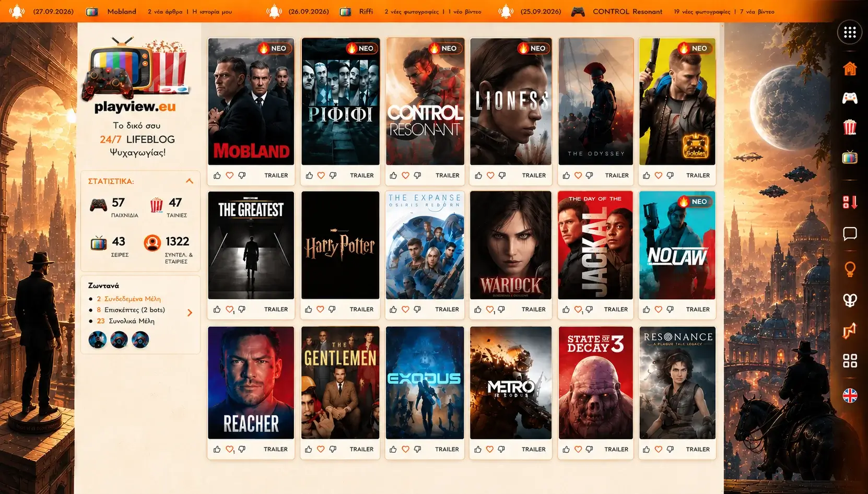Click '1 νέο βίντεο' ticker text
The width and height of the screenshot is (868, 494).
pos(465,11)
